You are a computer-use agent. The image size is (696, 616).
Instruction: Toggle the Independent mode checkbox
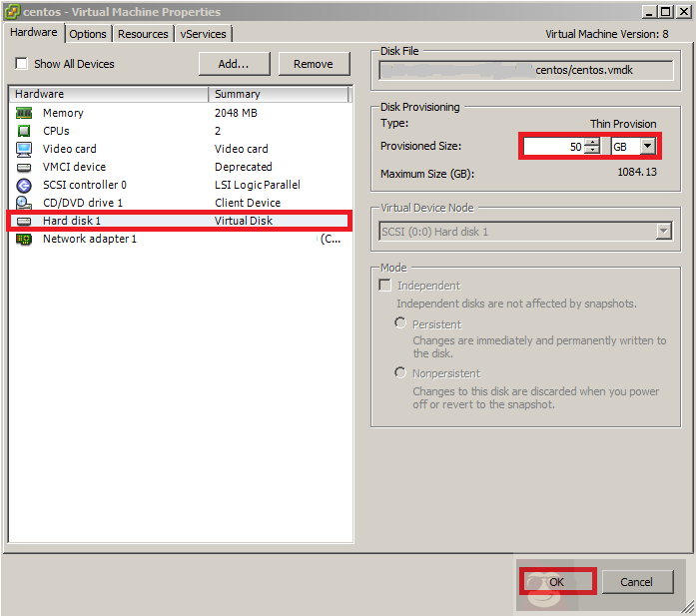tap(385, 286)
